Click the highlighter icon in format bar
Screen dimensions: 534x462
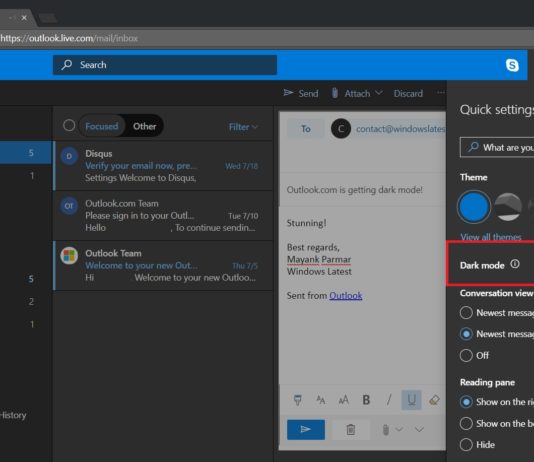434,400
